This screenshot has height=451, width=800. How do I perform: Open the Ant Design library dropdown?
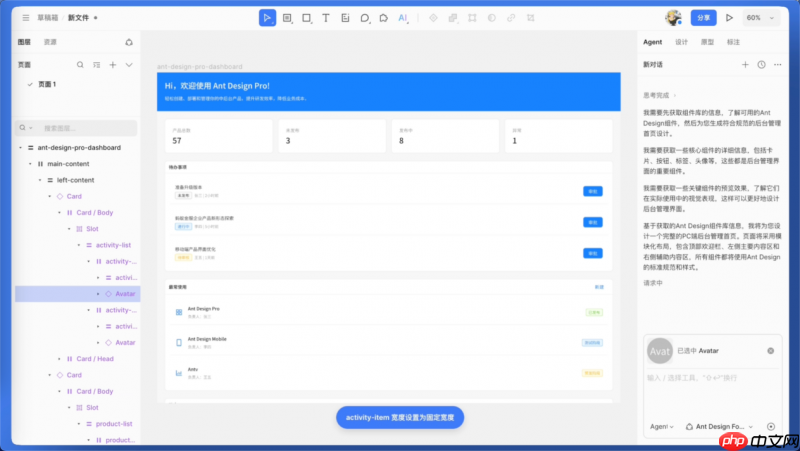pos(719,427)
